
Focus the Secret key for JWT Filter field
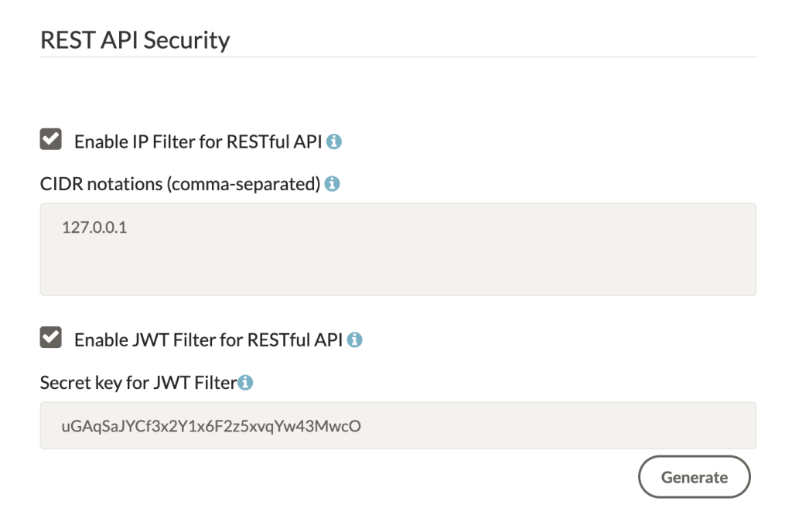click(x=398, y=425)
